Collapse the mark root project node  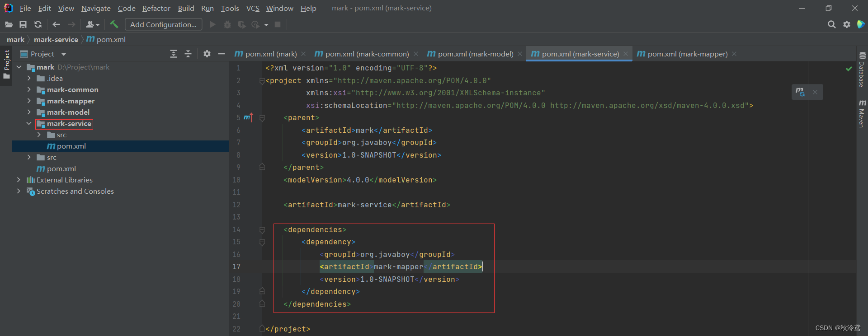click(x=19, y=67)
